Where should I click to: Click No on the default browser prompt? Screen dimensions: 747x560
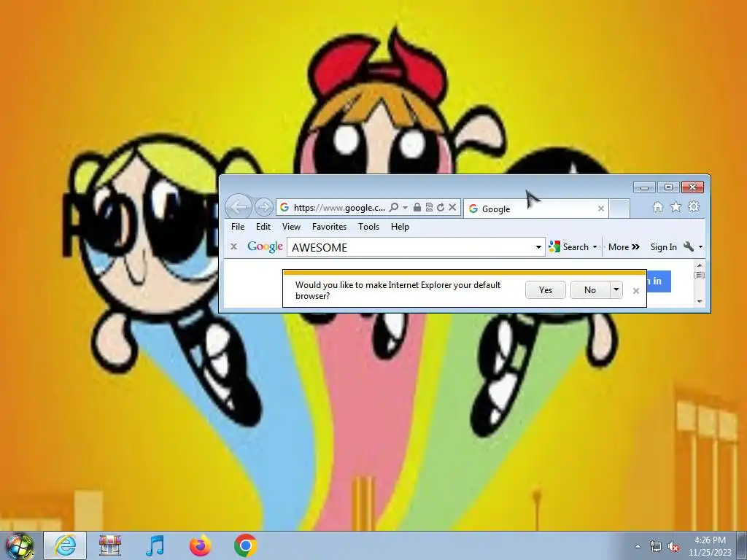(589, 290)
